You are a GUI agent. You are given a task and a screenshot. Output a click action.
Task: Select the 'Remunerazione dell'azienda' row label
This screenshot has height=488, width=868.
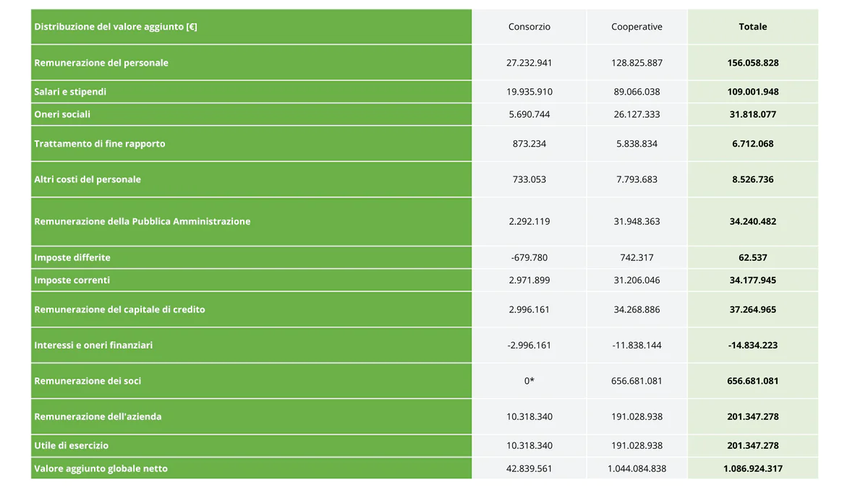tap(98, 416)
